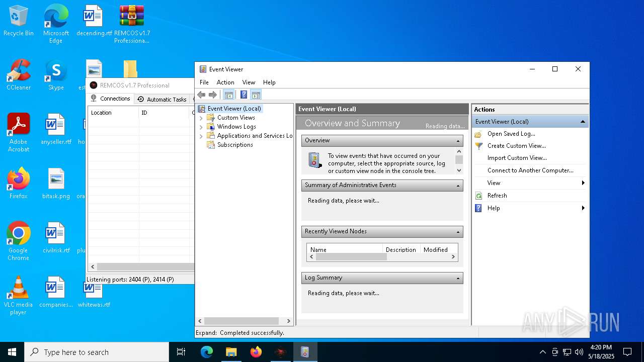Toggle Show/Hide Action Pane toolbar icon
Screen dimensions: 644x362
tap(256, 95)
